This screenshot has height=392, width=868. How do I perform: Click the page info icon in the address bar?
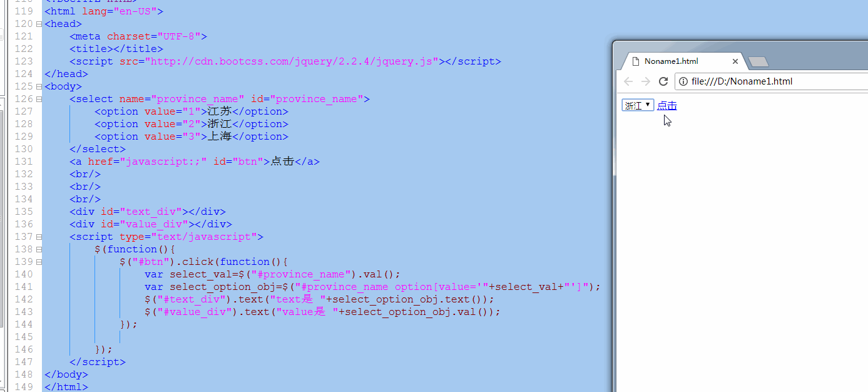coord(683,81)
